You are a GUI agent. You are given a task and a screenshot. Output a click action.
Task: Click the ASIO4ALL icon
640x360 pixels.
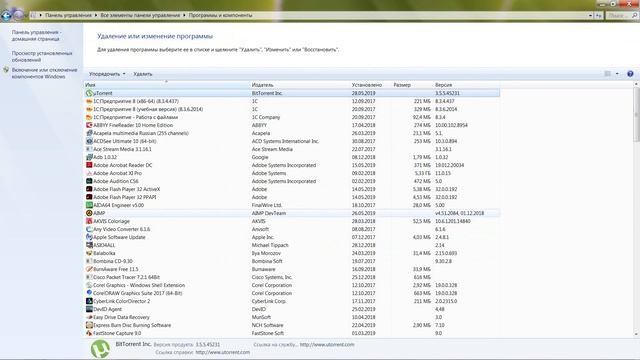[89, 245]
